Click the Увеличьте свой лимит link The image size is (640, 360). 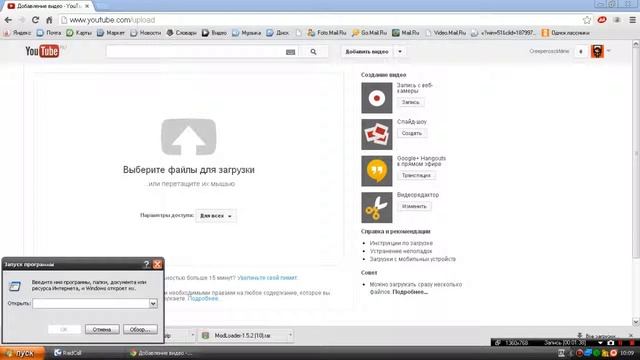267,278
